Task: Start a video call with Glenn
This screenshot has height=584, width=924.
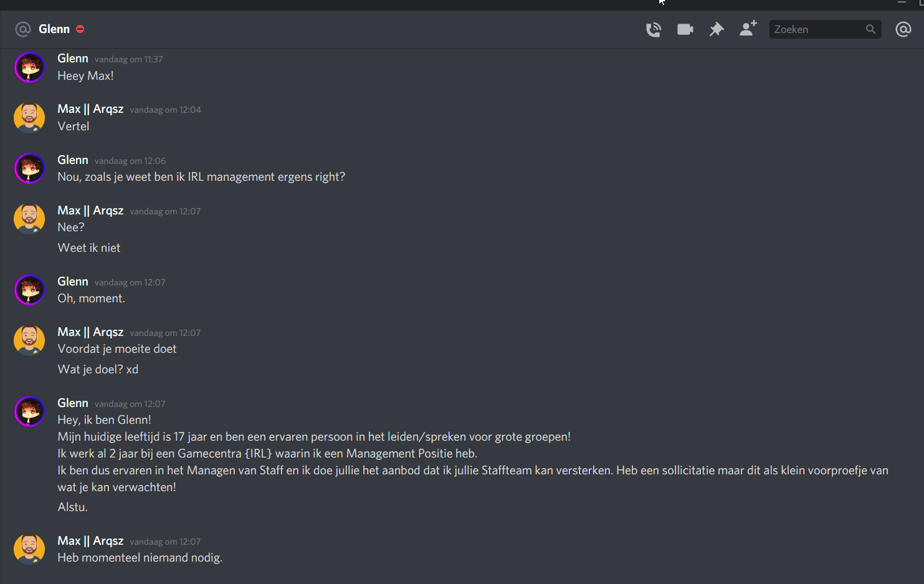Action: pos(685,29)
